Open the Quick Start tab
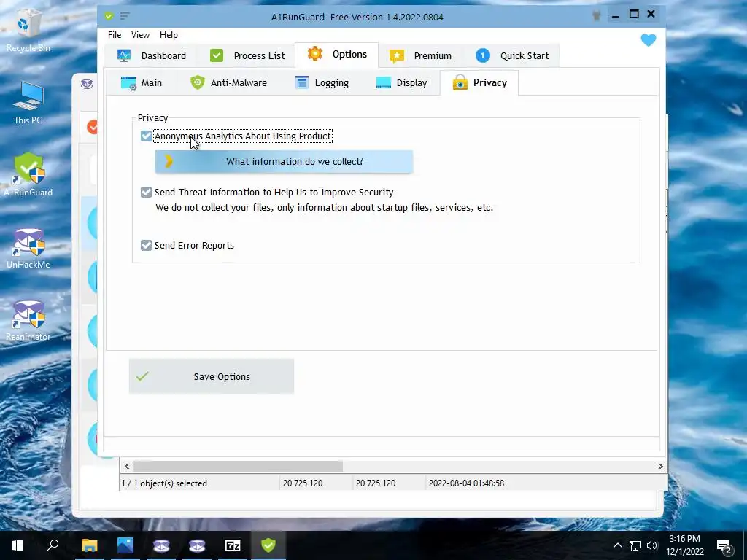This screenshot has height=560, width=747. (512, 55)
